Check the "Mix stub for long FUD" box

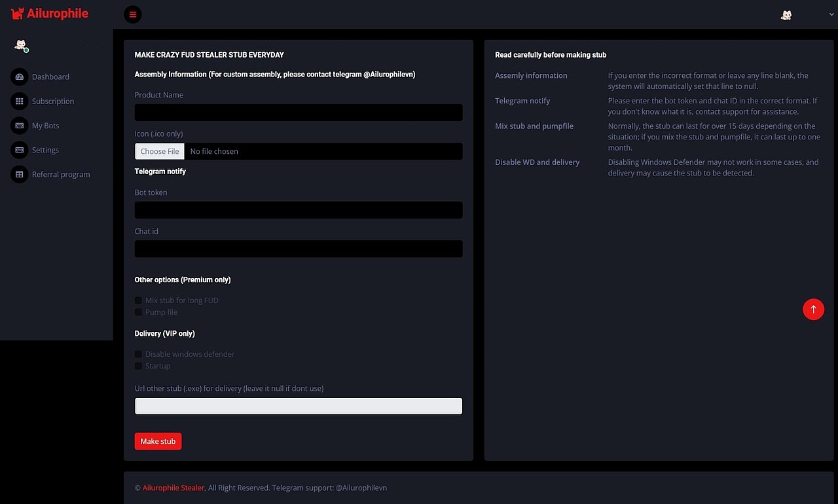[x=138, y=300]
